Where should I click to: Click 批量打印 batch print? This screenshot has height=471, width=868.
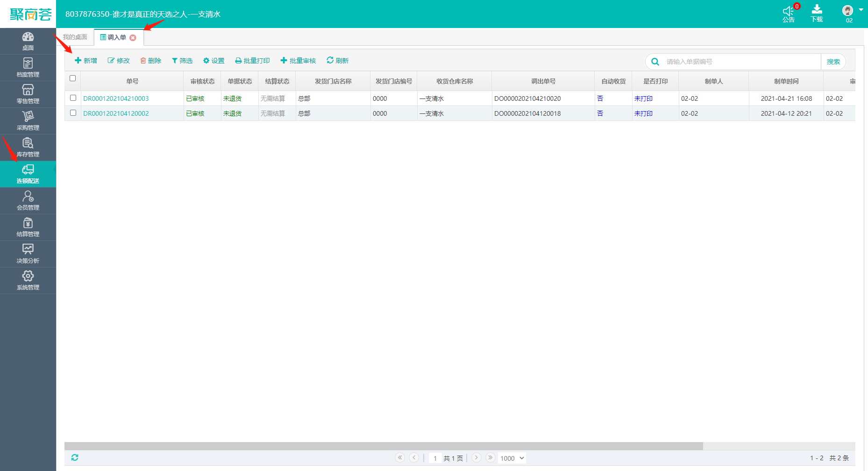pyautogui.click(x=252, y=61)
